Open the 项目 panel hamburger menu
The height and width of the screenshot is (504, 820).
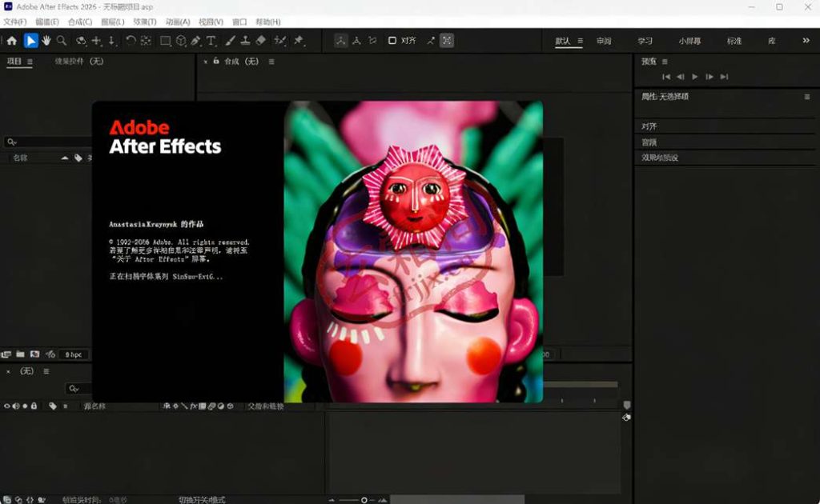tap(30, 62)
